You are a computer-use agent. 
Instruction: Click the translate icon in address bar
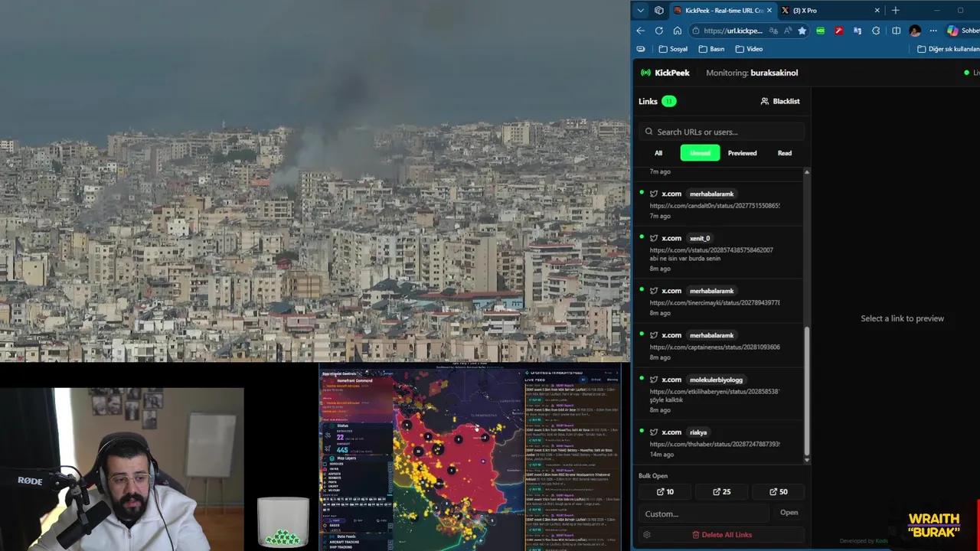click(774, 31)
